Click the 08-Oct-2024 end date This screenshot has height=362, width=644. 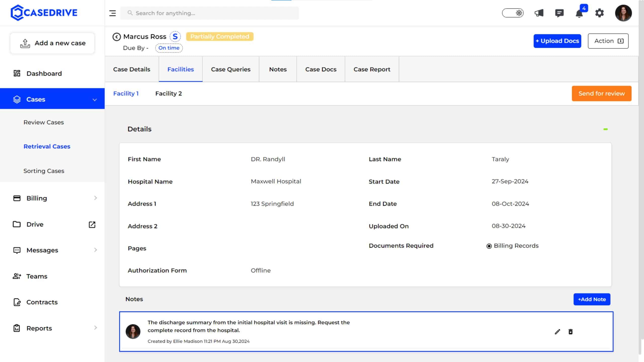pyautogui.click(x=510, y=204)
